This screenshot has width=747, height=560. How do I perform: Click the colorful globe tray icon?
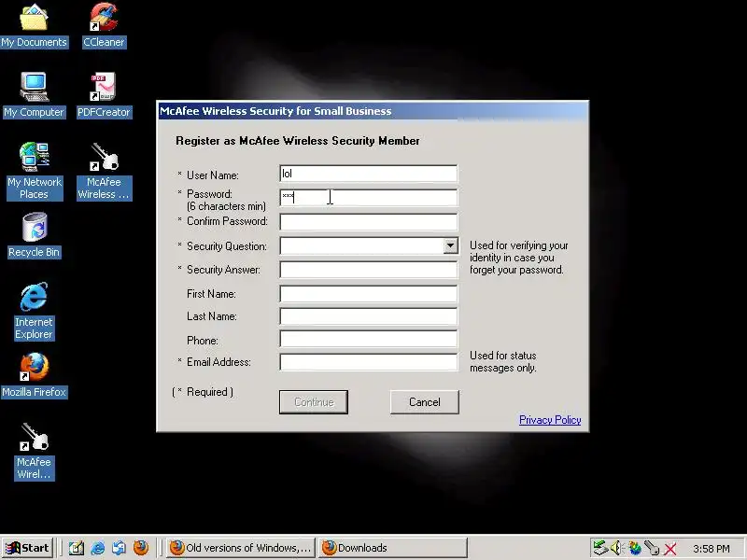point(635,548)
